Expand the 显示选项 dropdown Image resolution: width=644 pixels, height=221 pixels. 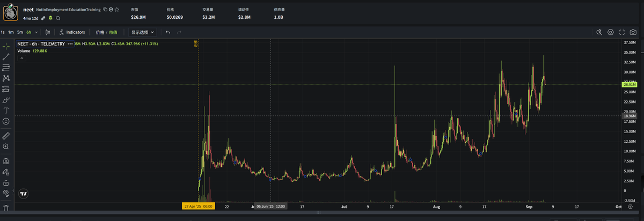[143, 32]
